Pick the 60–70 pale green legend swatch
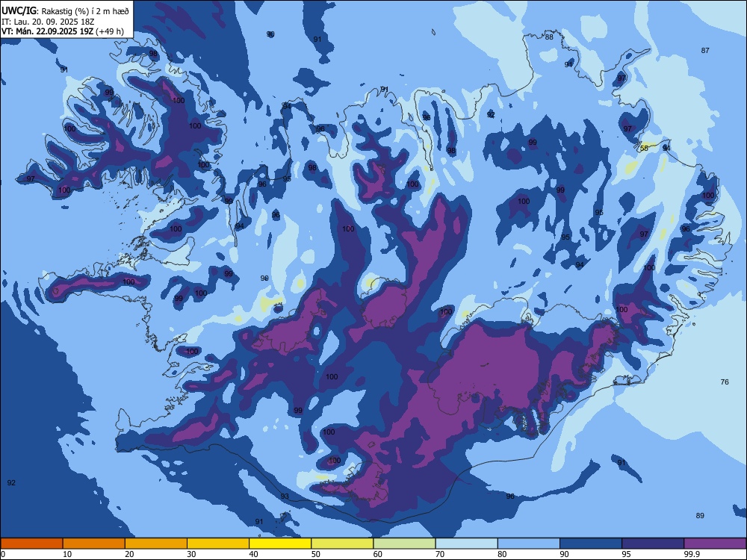 [x=404, y=544]
